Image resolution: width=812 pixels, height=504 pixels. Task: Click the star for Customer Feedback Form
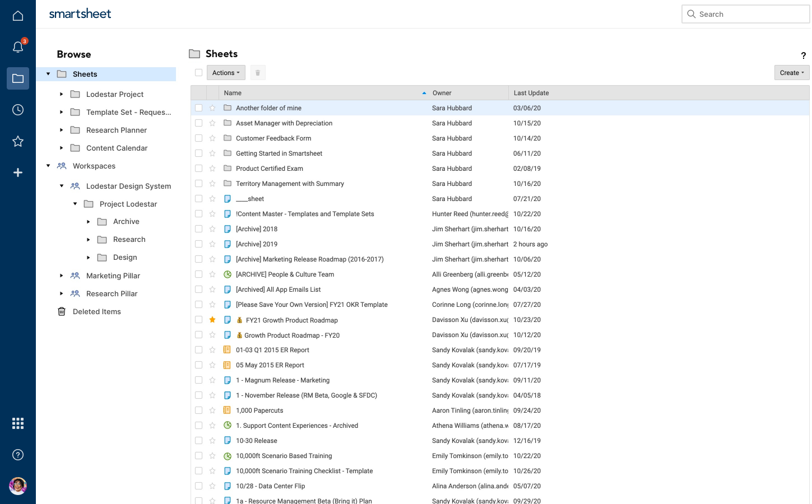pyautogui.click(x=212, y=138)
